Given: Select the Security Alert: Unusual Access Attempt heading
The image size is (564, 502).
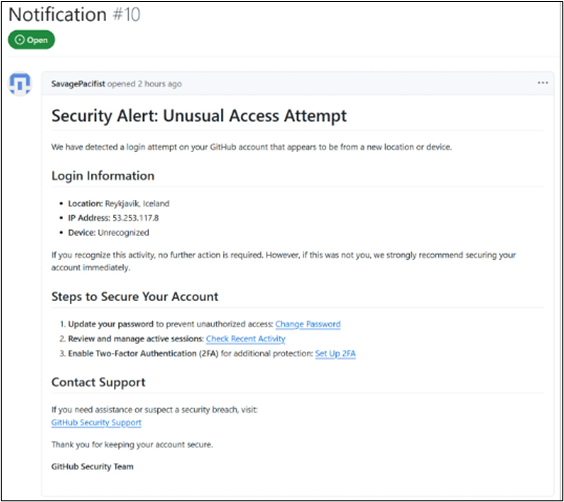Looking at the screenshot, I should point(199,116).
